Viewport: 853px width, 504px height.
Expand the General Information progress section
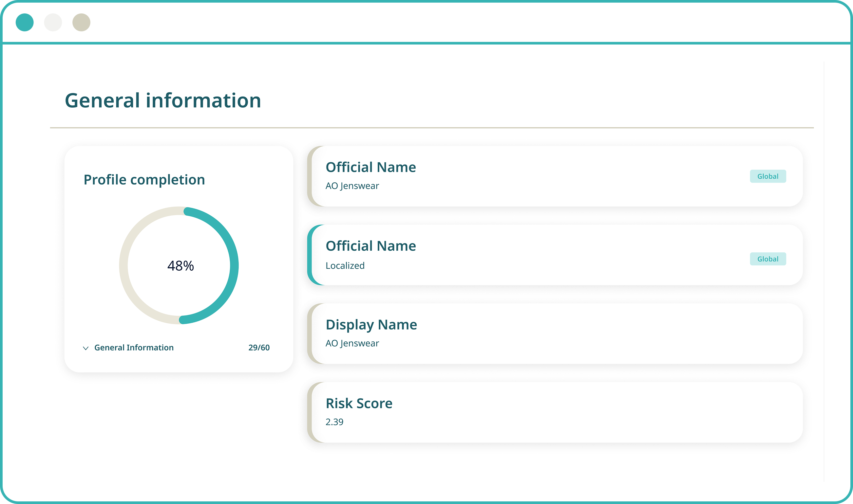(x=134, y=348)
